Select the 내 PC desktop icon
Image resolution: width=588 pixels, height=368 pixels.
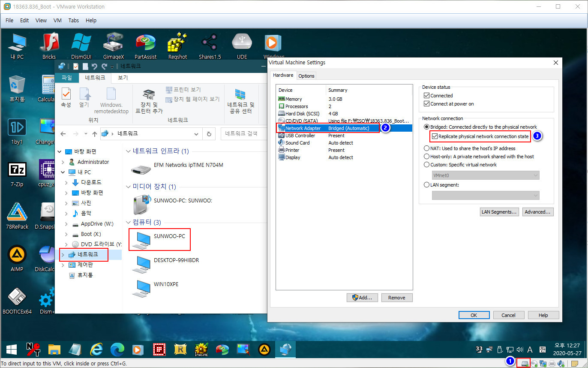17,46
